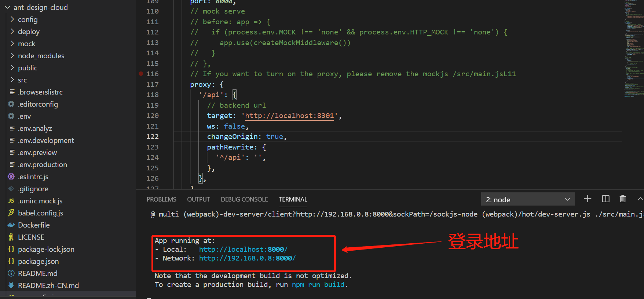Click the '// mock serve' comment on line 110
This screenshot has height=299, width=644.
217,11
